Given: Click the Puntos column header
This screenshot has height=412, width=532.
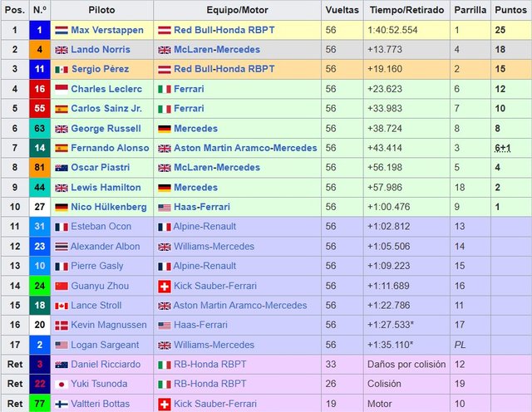Looking at the screenshot, I should (510, 10).
